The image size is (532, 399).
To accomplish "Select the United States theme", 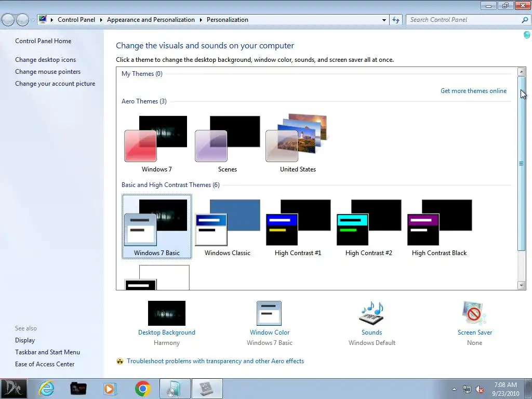I will click(x=298, y=142).
